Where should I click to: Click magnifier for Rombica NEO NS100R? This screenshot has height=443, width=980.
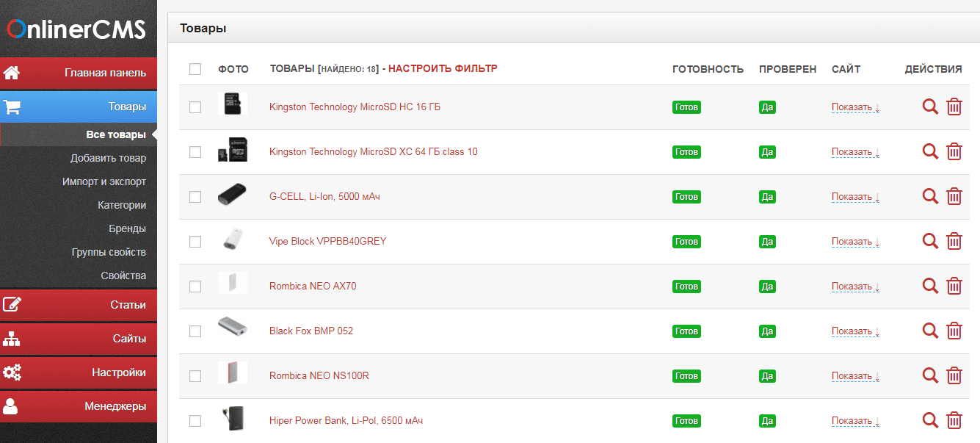(930, 375)
